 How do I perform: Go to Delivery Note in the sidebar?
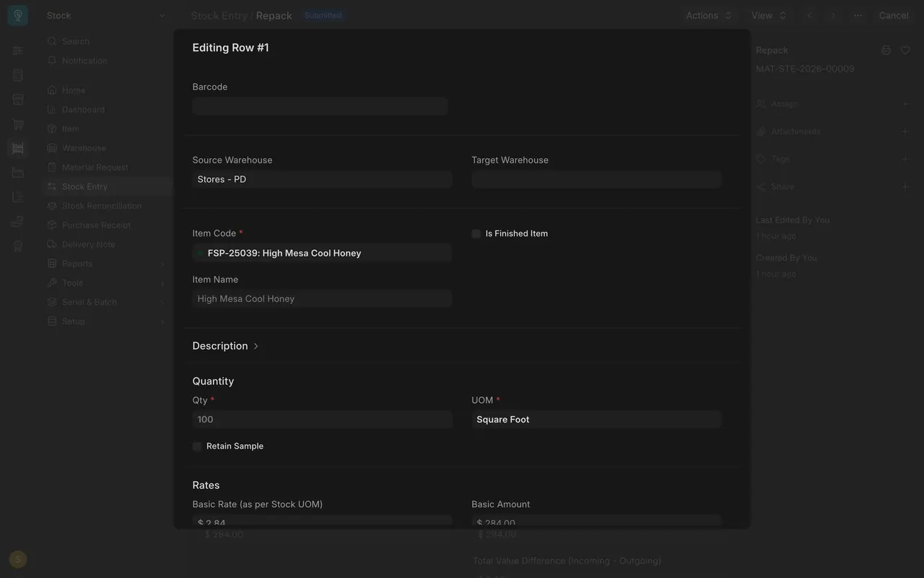[x=107, y=244]
